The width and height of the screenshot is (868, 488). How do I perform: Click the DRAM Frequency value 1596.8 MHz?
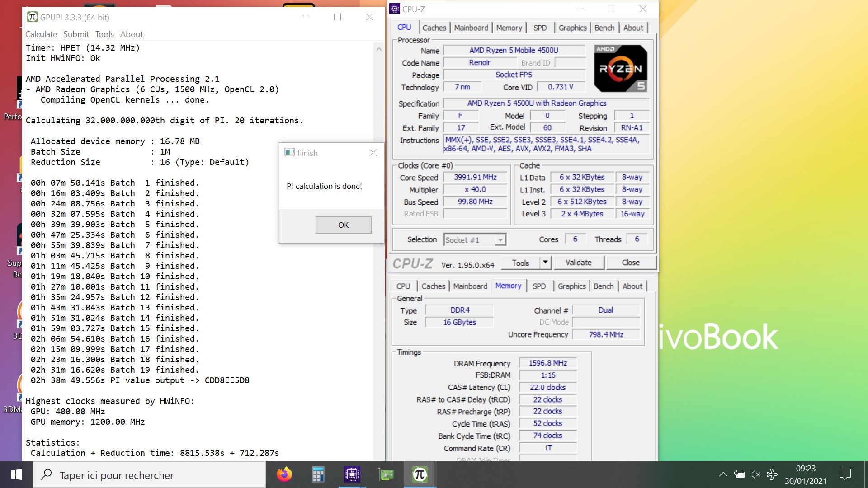pos(548,363)
